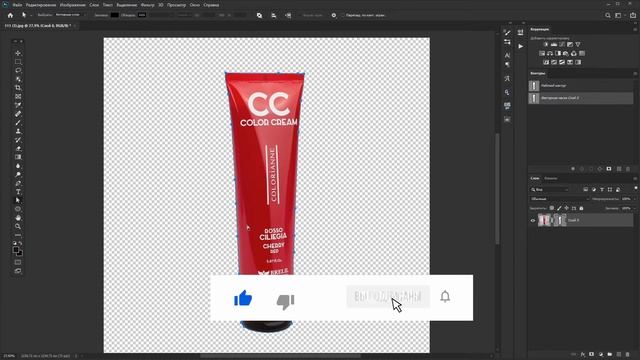Select the Brush tool
This screenshot has width=640, height=360.
pos(18,122)
